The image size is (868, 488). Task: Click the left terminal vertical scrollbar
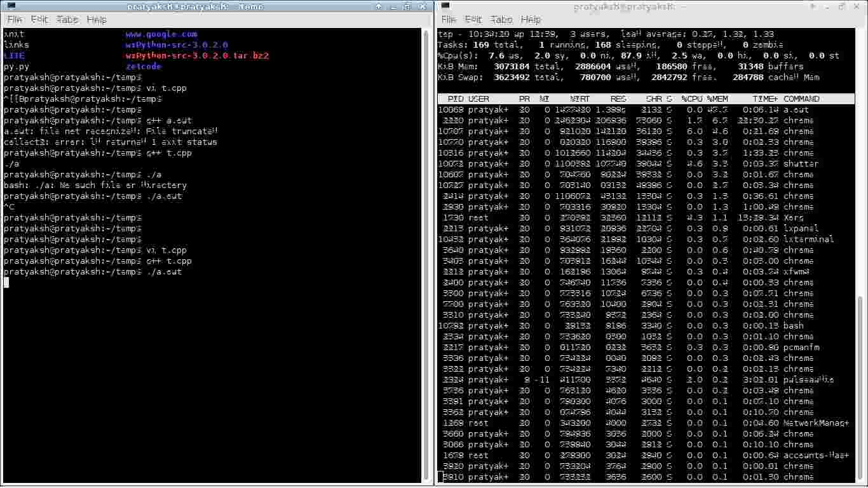pyautogui.click(x=426, y=255)
